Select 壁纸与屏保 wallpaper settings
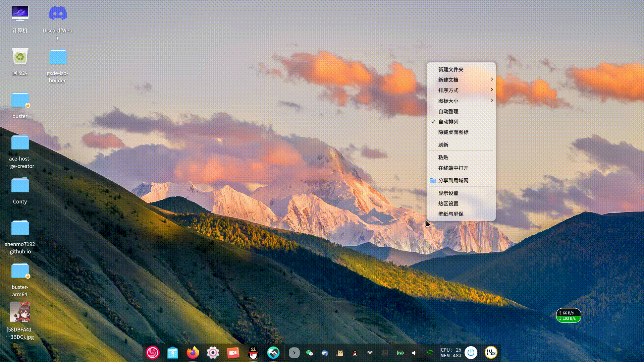The width and height of the screenshot is (644, 362). 450,214
